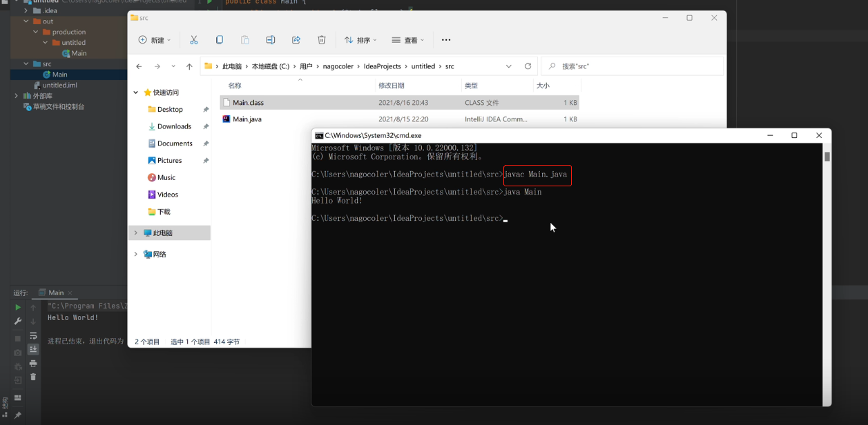Viewport: 868px width, 425px height.
Task: Go forward in Explorer navigation
Action: pos(157,66)
